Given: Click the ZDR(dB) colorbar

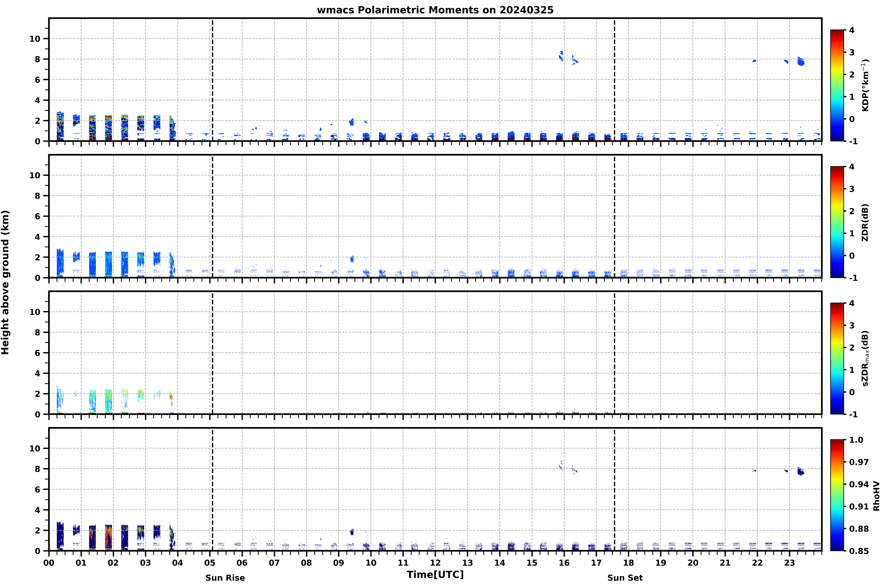Looking at the screenshot, I should coord(837,222).
